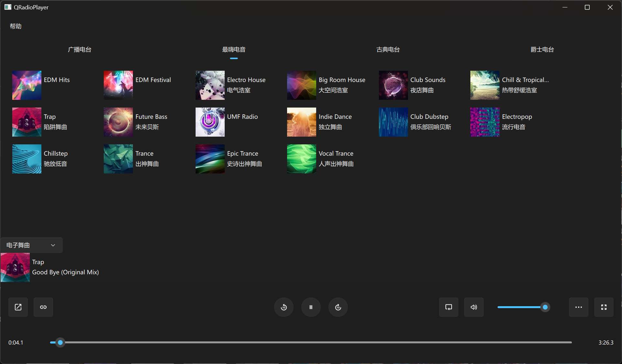Select the rewind 10 seconds control
Viewport: 622px width, 364px height.
284,307
